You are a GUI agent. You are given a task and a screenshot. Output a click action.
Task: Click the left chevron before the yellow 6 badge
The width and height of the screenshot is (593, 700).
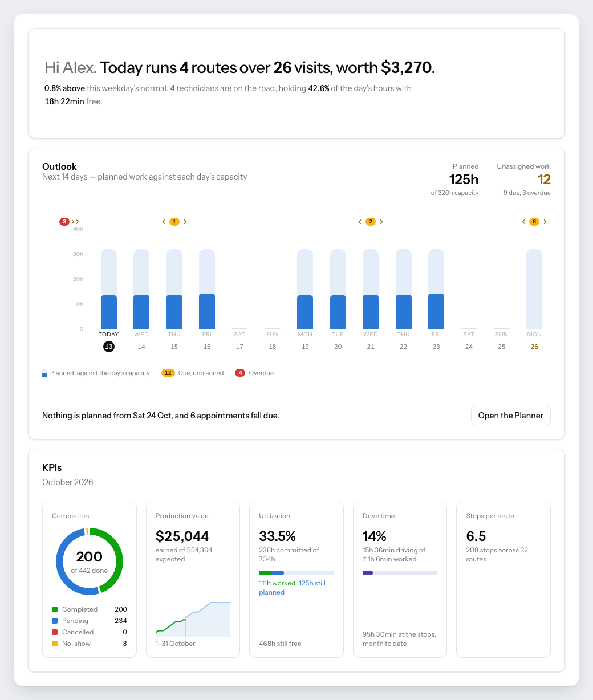tap(523, 222)
